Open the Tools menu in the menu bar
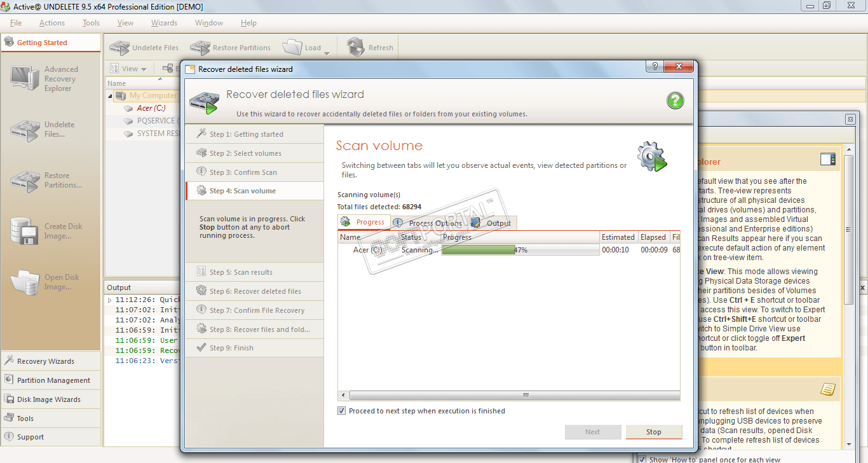 point(91,23)
